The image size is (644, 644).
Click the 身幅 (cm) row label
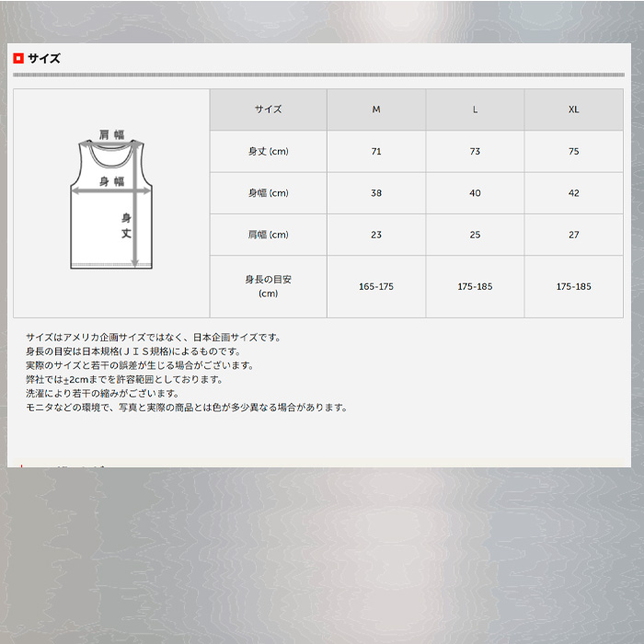coord(269,193)
